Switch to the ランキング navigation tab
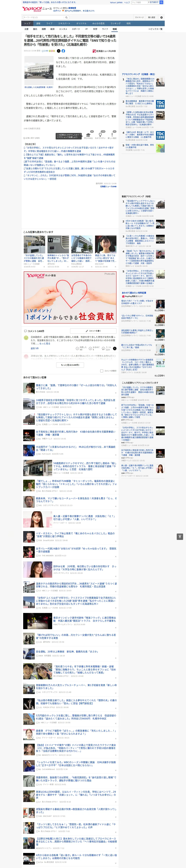 (x=115, y=24)
